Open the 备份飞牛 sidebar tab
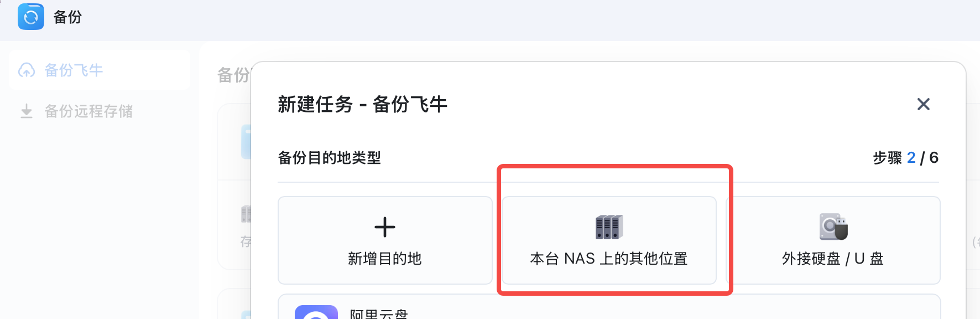Viewport: 980px width, 319px height. [x=74, y=70]
